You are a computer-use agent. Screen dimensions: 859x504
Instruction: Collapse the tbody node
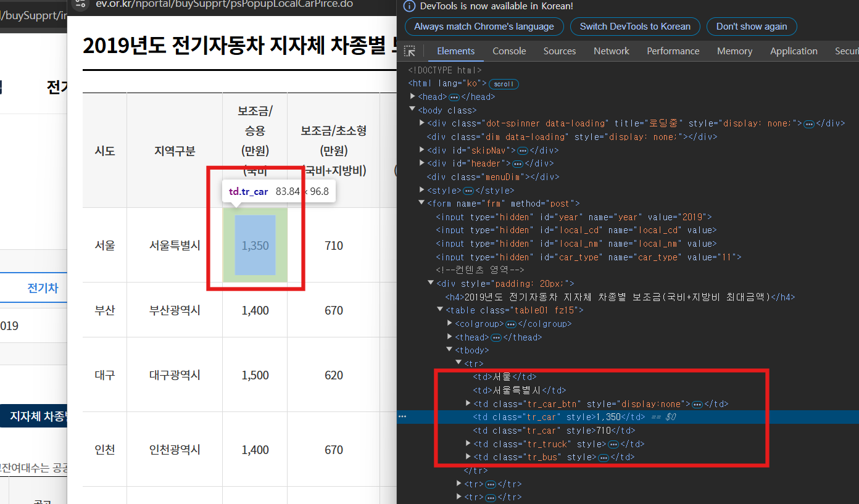click(450, 350)
